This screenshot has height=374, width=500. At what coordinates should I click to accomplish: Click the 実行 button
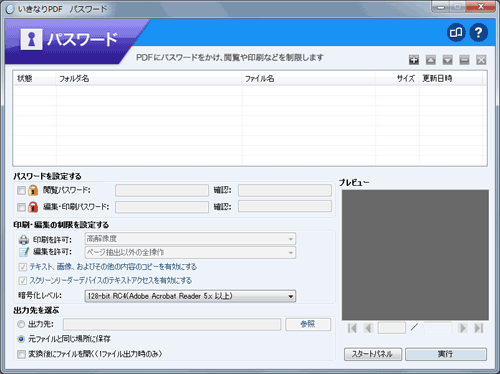pos(446,354)
